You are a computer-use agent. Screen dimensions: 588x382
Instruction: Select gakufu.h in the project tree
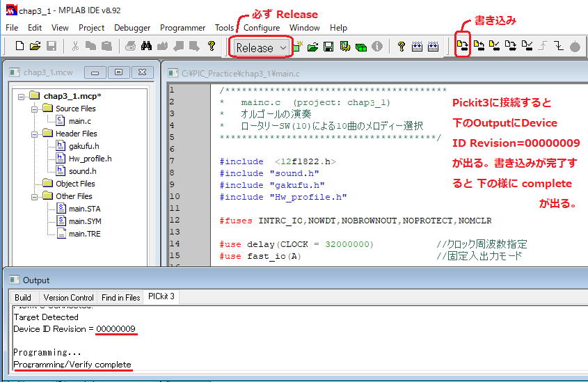[84, 146]
